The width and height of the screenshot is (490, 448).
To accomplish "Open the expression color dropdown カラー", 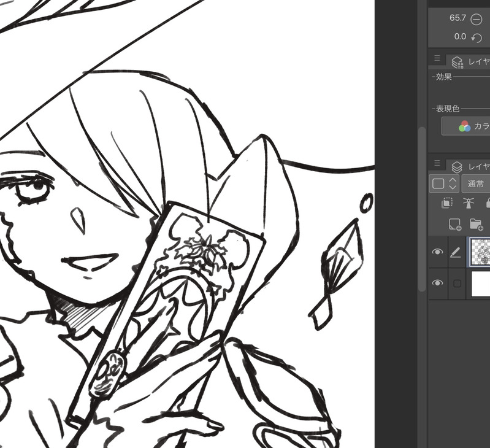I will 466,126.
